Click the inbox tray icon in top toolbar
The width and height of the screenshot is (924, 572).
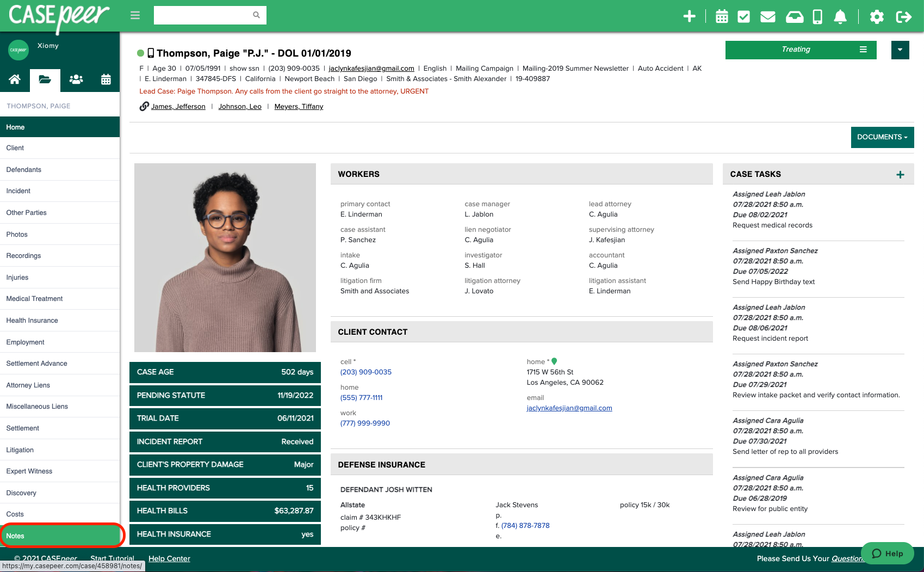point(794,16)
